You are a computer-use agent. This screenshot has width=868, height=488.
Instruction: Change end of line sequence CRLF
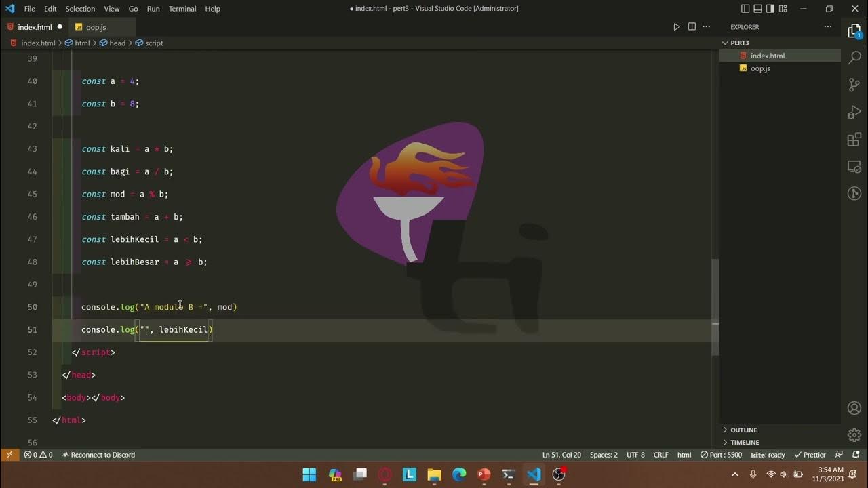(660, 455)
